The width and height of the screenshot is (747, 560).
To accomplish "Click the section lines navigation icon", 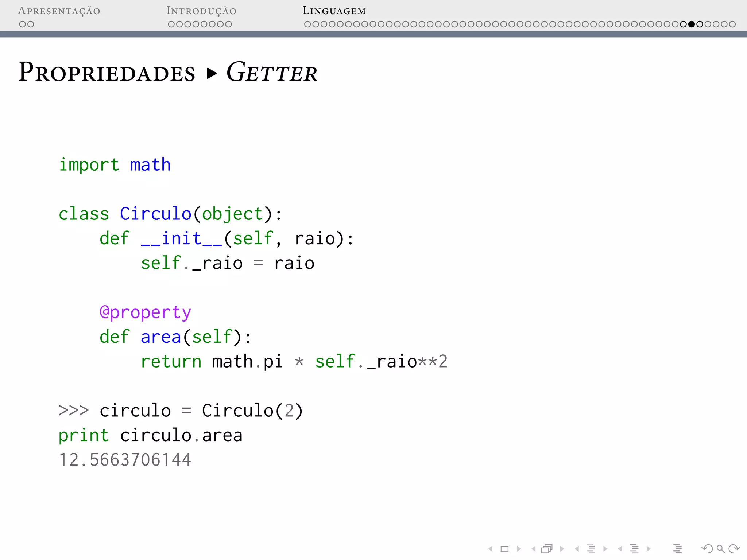I will click(635, 549).
